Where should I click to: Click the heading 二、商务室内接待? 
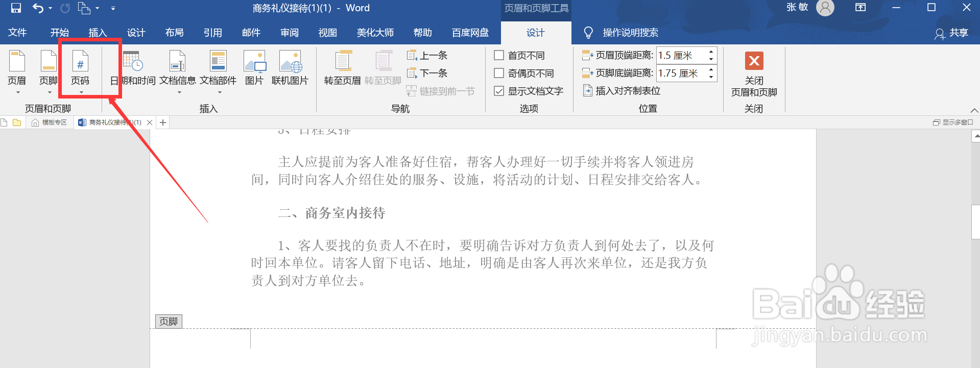[332, 213]
